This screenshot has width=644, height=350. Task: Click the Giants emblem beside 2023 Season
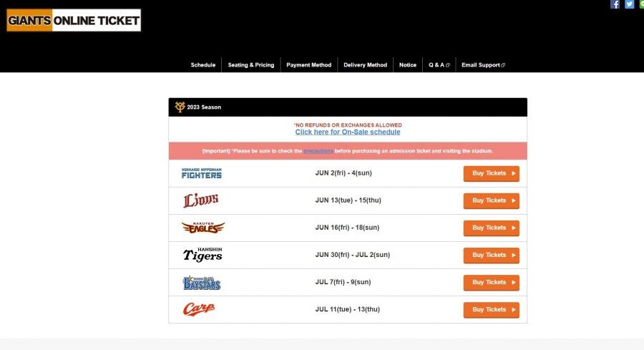point(180,107)
